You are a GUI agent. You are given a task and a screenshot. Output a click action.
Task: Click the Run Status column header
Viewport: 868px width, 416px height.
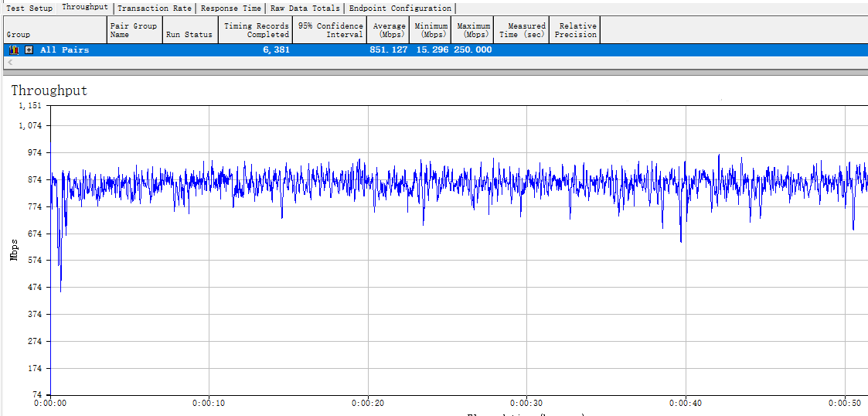pyautogui.click(x=189, y=30)
